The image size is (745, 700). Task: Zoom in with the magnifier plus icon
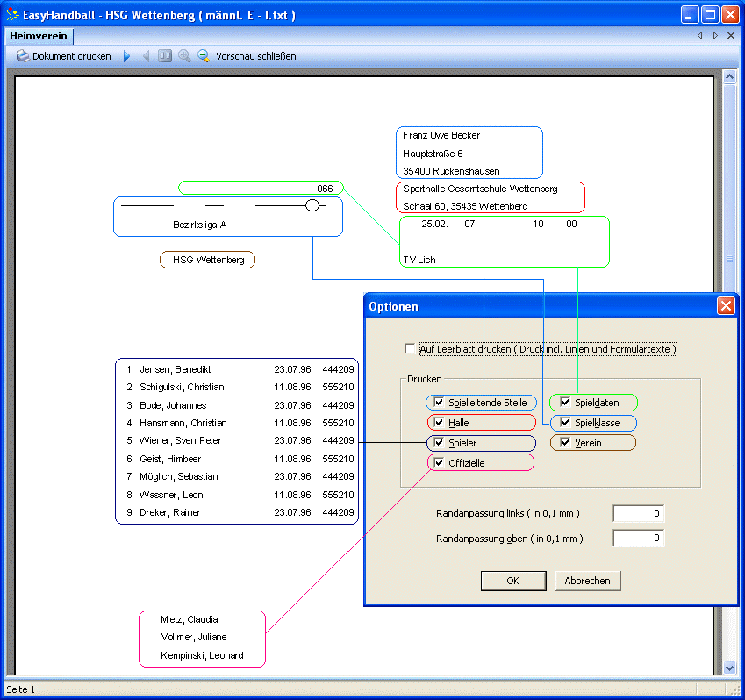(x=184, y=56)
